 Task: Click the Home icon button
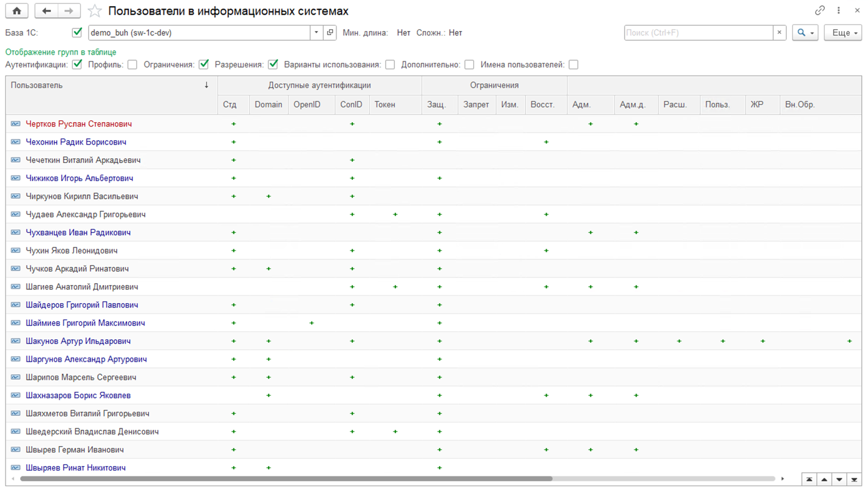(16, 11)
